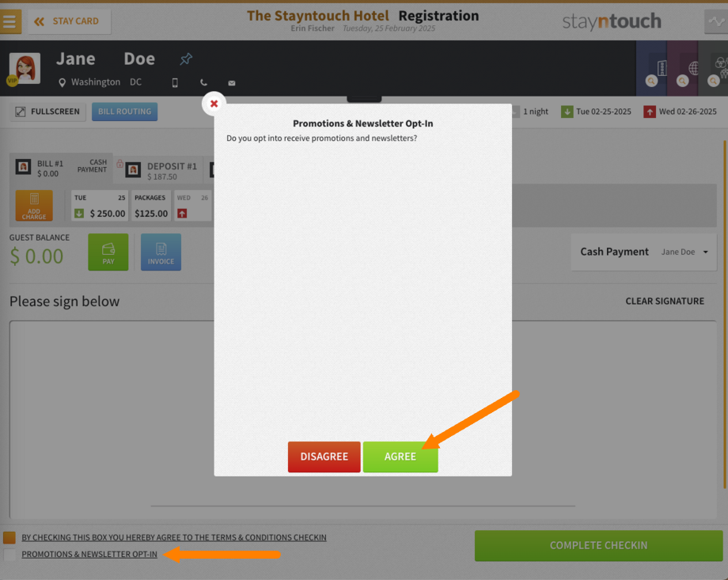Select the TUE 25 $250.00 day tile
Screen dimensions: 728x580
100,205
